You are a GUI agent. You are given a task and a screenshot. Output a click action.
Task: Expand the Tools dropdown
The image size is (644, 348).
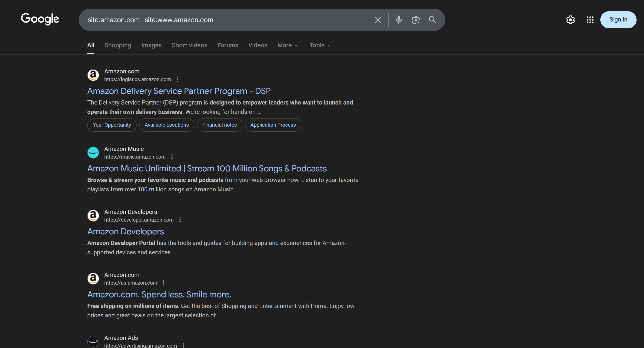click(x=319, y=45)
